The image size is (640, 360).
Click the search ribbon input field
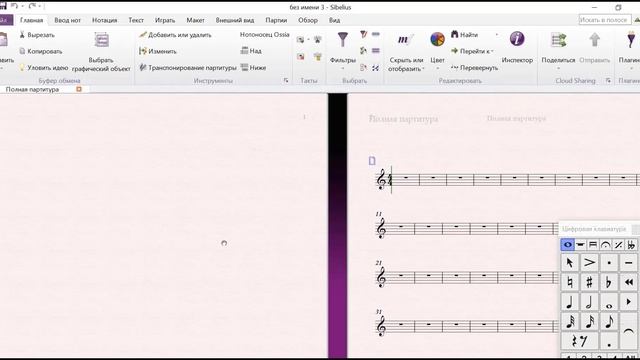[604, 20]
